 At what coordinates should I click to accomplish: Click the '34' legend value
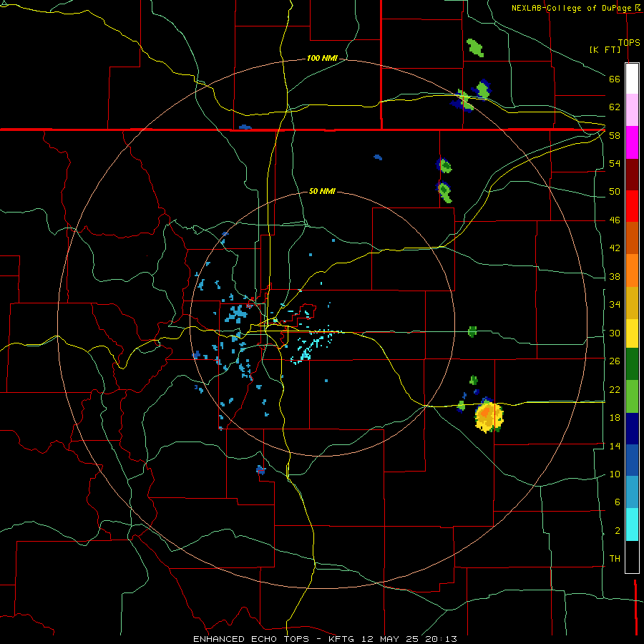[x=615, y=305]
